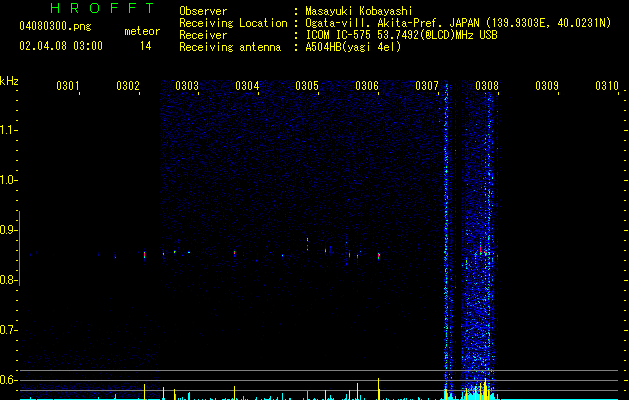
Task: Click ICOM IC-575 receiver details
Action: coord(401,35)
